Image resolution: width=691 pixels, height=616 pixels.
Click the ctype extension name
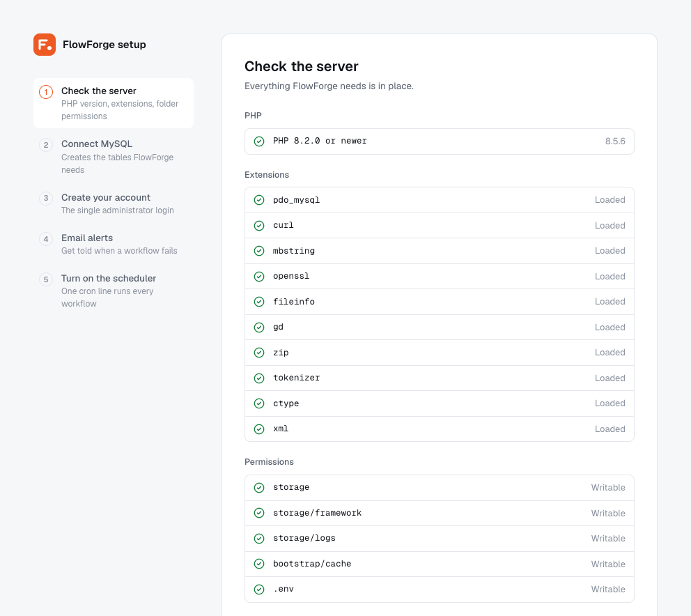286,403
